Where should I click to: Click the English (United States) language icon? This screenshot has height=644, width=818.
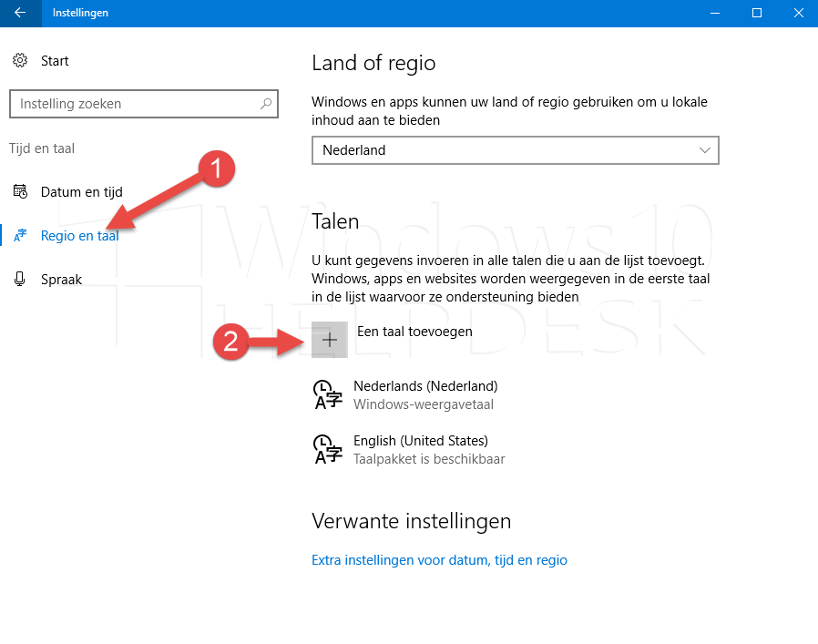pyautogui.click(x=328, y=449)
